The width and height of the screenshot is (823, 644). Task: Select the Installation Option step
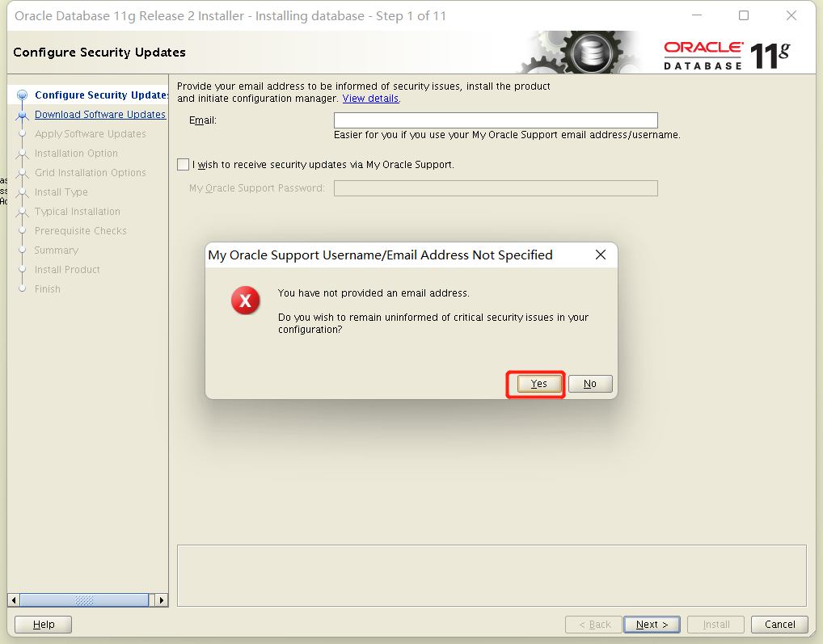point(76,154)
